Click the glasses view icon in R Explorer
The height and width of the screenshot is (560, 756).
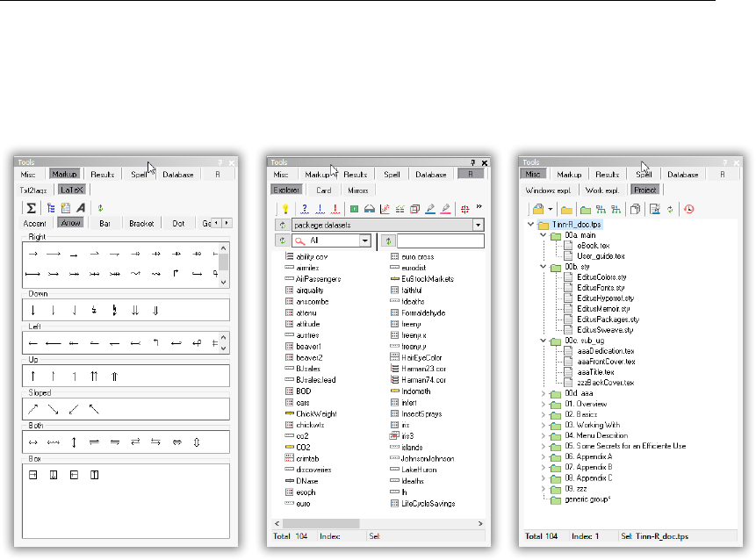[x=370, y=209]
